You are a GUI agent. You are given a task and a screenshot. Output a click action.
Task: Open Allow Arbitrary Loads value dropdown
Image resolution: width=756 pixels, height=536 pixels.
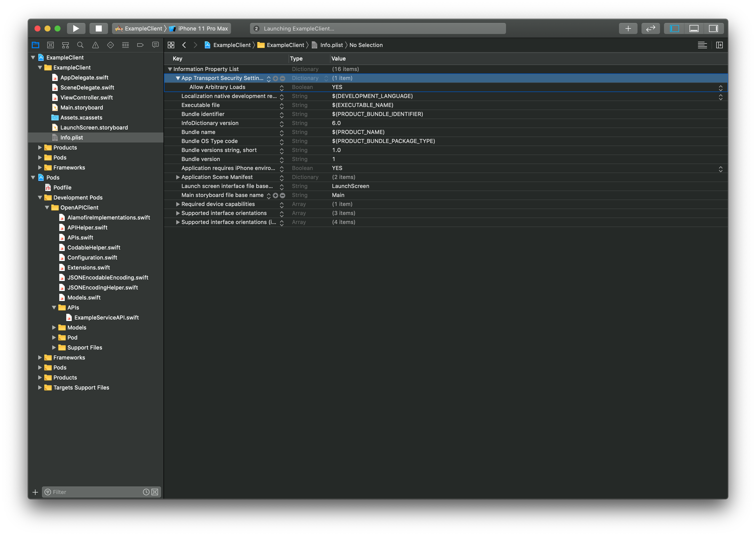(720, 87)
